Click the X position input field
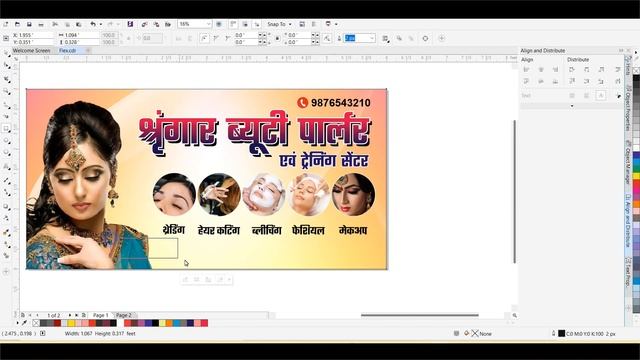The height and width of the screenshot is (360, 640). click(x=33, y=35)
